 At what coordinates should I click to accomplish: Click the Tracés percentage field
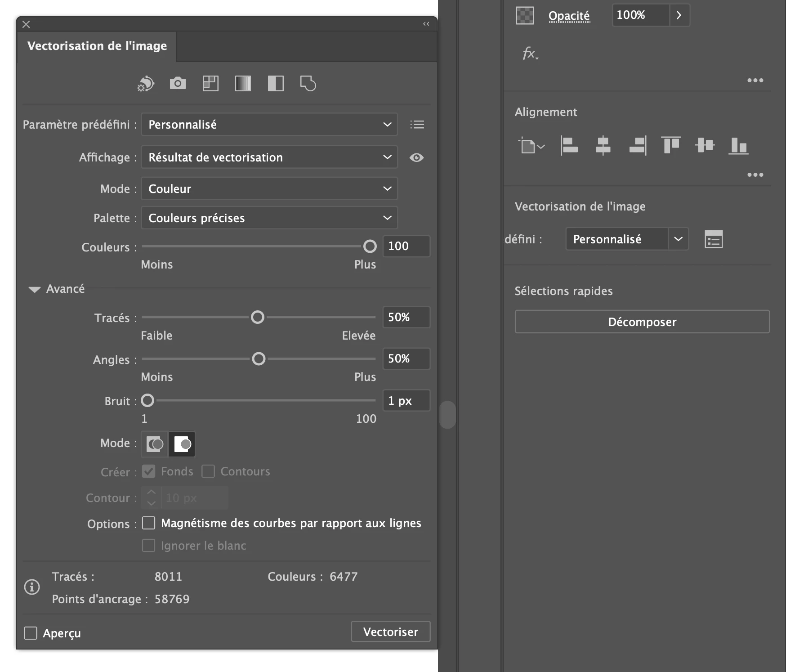click(x=406, y=317)
